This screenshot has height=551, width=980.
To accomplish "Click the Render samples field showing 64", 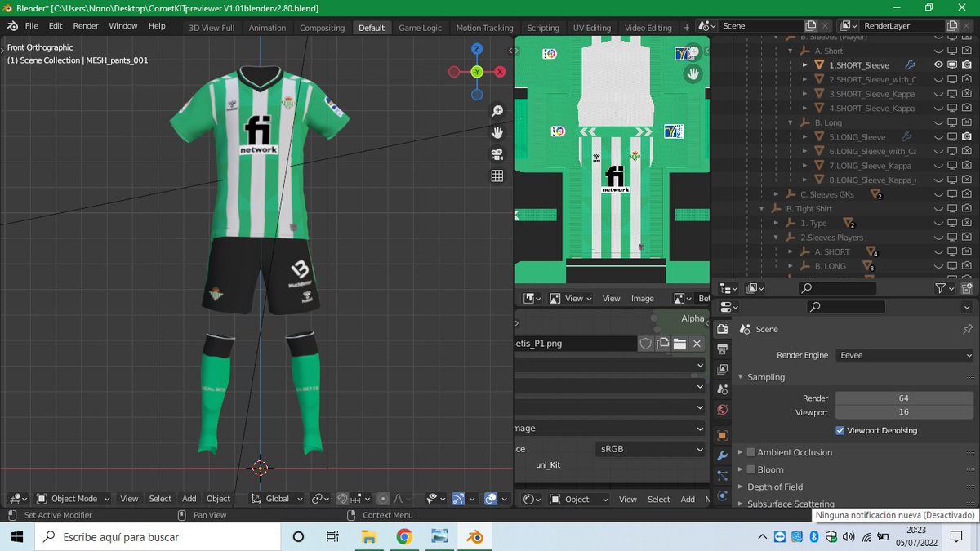I will point(904,398).
